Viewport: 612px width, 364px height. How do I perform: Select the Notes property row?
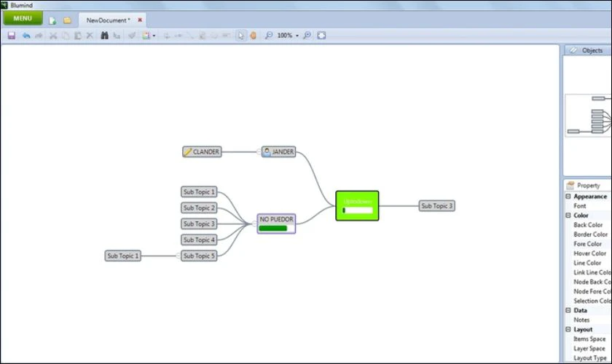click(x=588, y=320)
